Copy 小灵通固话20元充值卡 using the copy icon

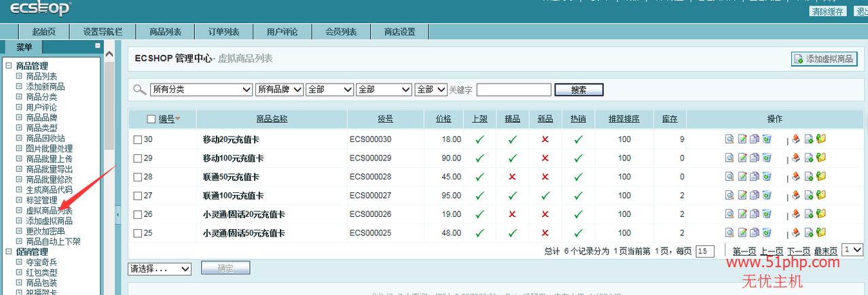pyautogui.click(x=754, y=214)
